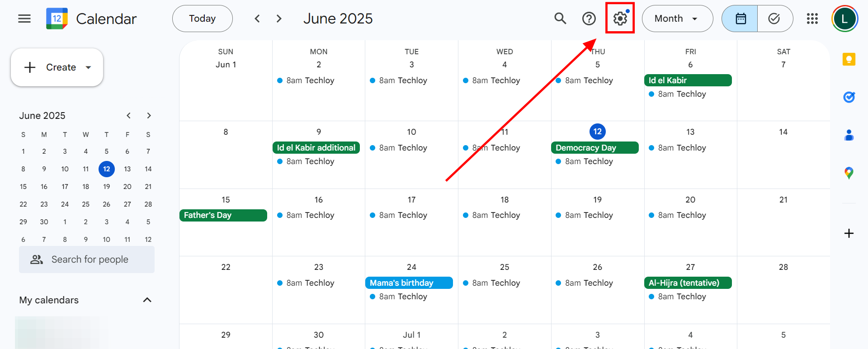Screen dimensions: 868x349
Task: Go to next month in main header
Action: pyautogui.click(x=279, y=19)
